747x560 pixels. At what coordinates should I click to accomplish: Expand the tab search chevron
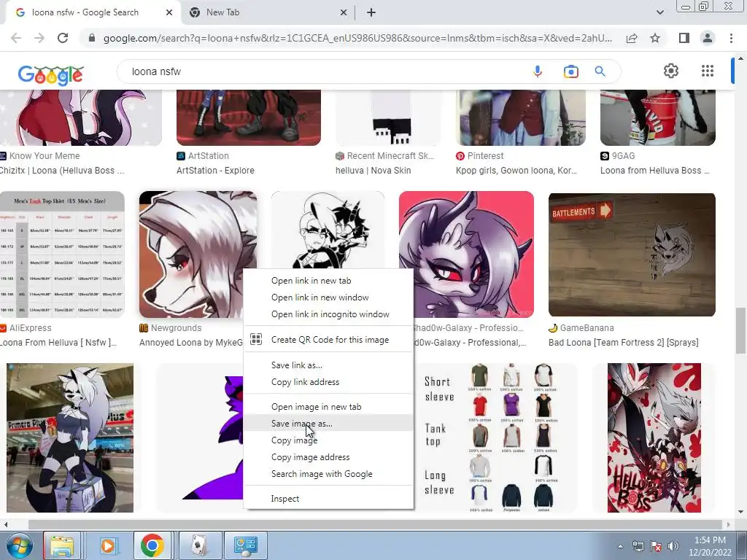659,12
